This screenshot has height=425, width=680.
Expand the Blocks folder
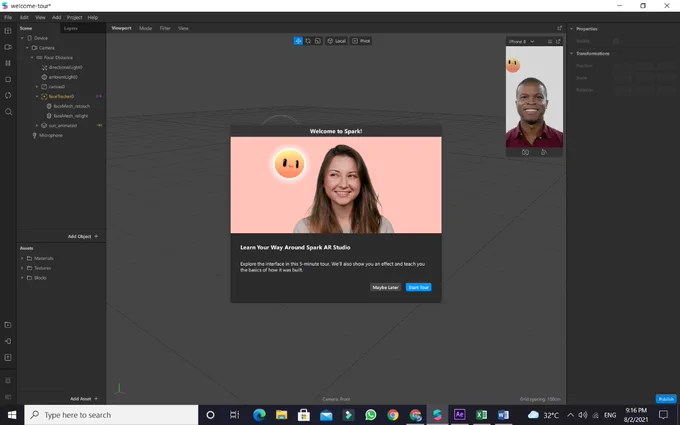click(x=22, y=278)
